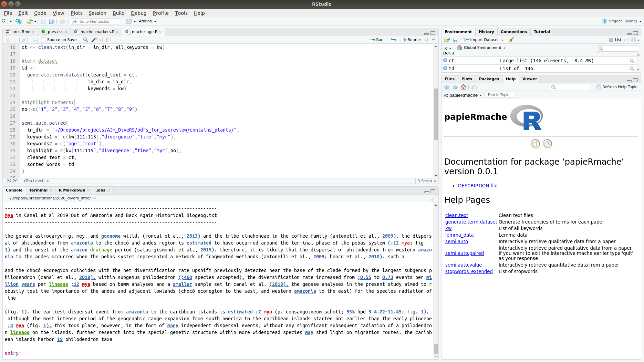Screen dimensions: 644x362
Task: Open the semi.auto.paired help link
Action: tap(465, 254)
